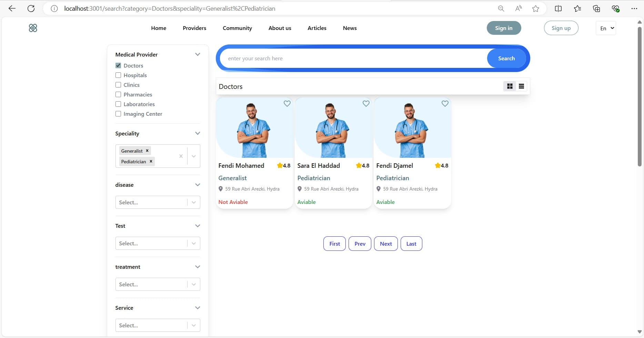Image resolution: width=644 pixels, height=338 pixels.
Task: Open the disease select dropdown
Action: point(158,202)
